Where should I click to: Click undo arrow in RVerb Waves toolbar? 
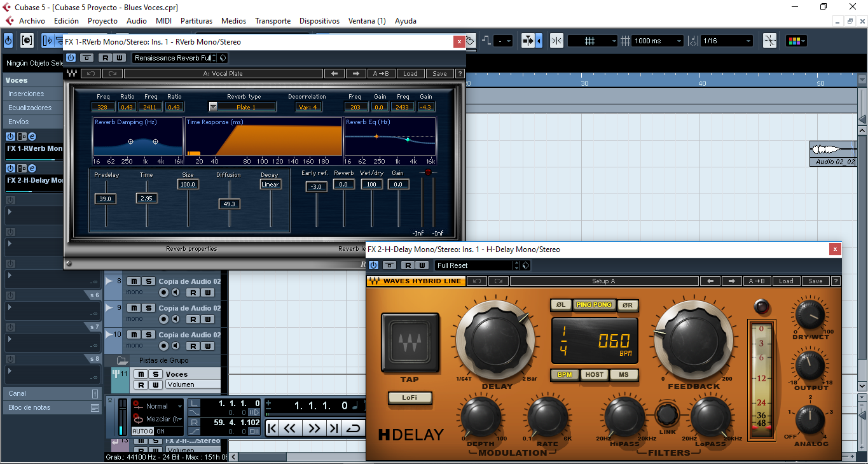[91, 74]
